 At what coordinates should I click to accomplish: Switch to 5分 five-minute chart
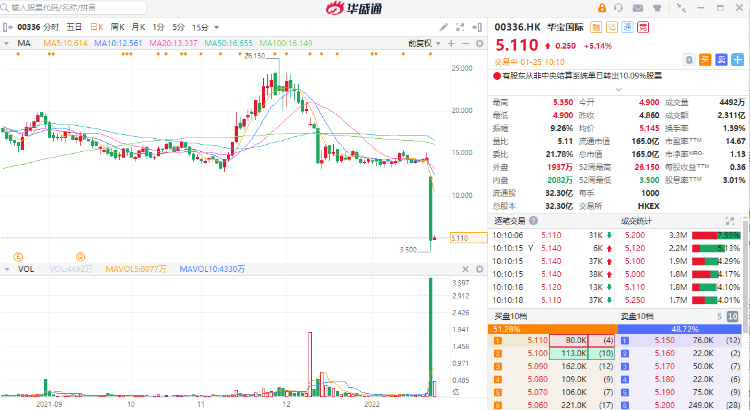click(x=178, y=27)
